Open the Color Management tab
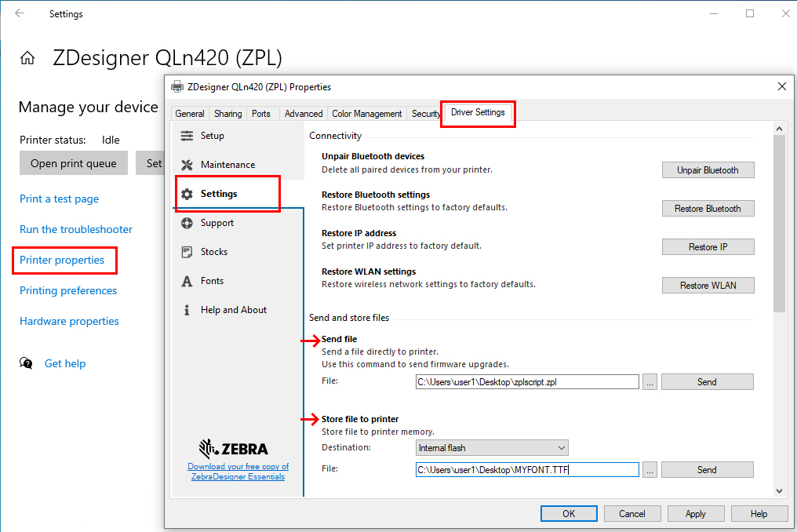The image size is (797, 532). (x=366, y=114)
